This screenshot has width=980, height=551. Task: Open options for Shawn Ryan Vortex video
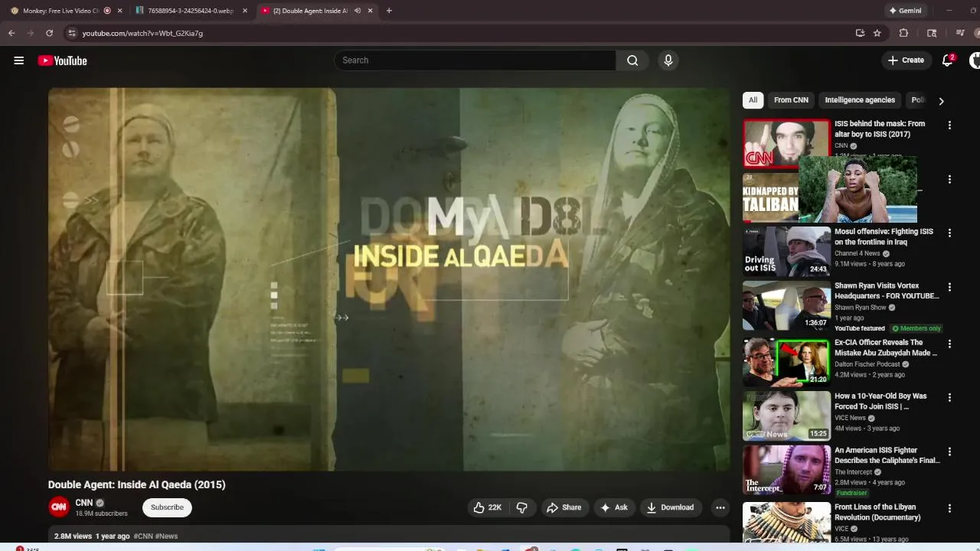click(x=949, y=287)
